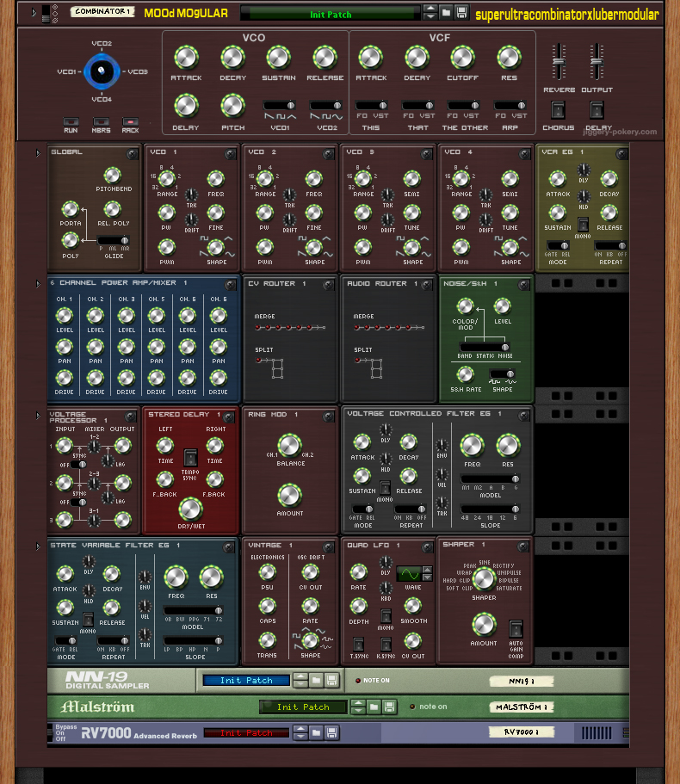This screenshot has width=680, height=784.
Task: Toggle MONO switch on VCA EG 1
Action: (x=583, y=224)
